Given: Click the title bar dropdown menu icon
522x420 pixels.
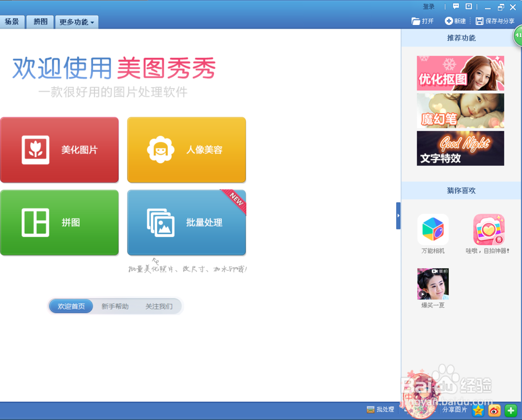Looking at the screenshot, I should coord(469,6).
